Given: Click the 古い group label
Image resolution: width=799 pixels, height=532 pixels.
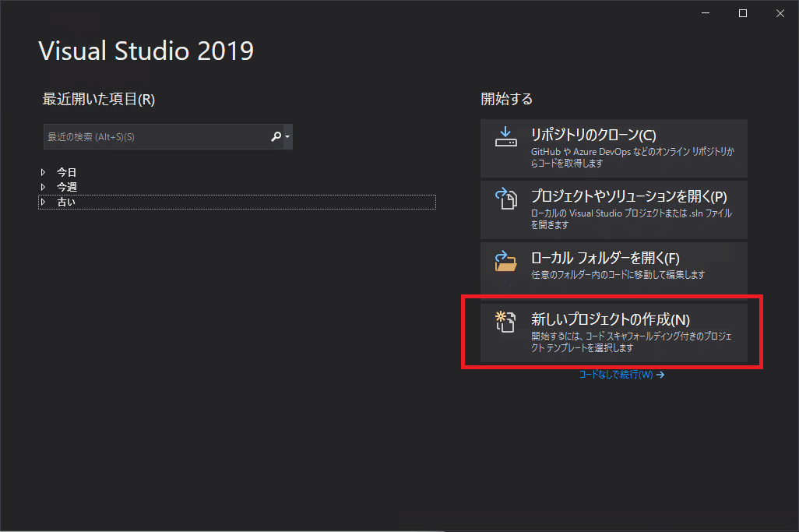Looking at the screenshot, I should 66,202.
